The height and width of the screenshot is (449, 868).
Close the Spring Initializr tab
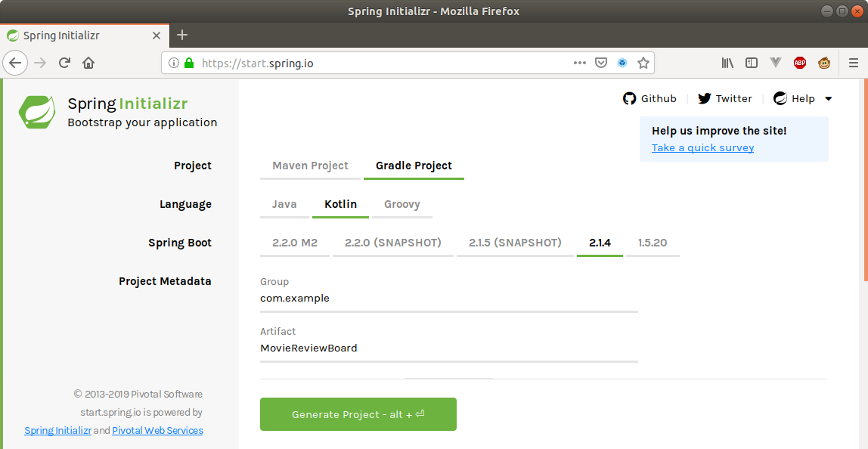156,36
